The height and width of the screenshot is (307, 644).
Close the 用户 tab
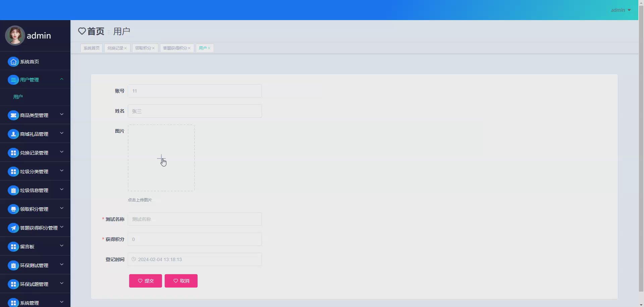pyautogui.click(x=209, y=48)
